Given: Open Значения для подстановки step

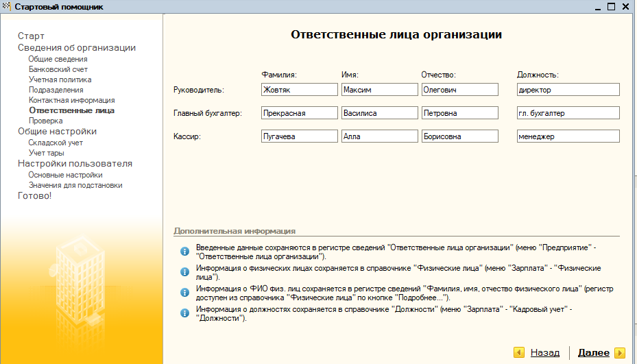Looking at the screenshot, I should click(x=75, y=185).
